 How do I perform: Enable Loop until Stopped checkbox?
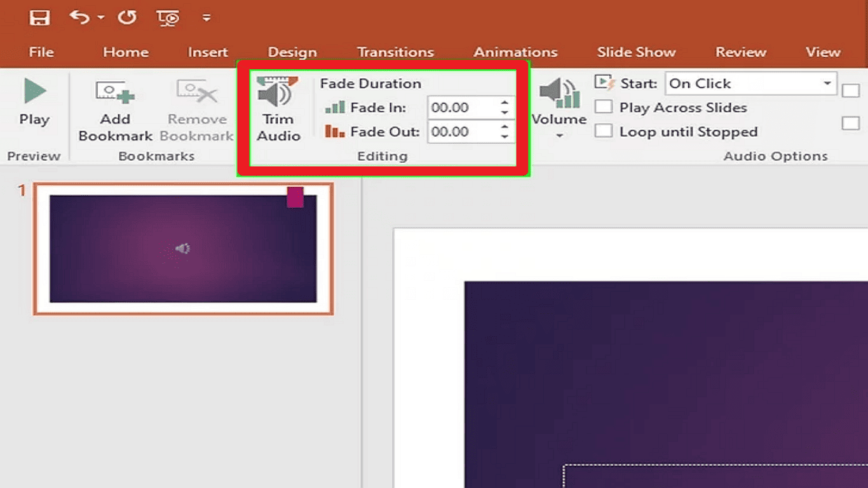(603, 131)
